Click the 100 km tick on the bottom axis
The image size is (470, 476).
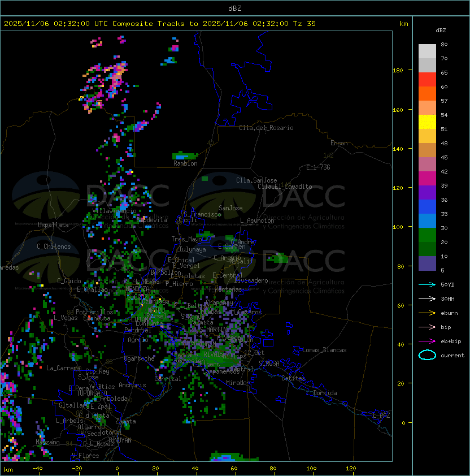tap(312, 469)
